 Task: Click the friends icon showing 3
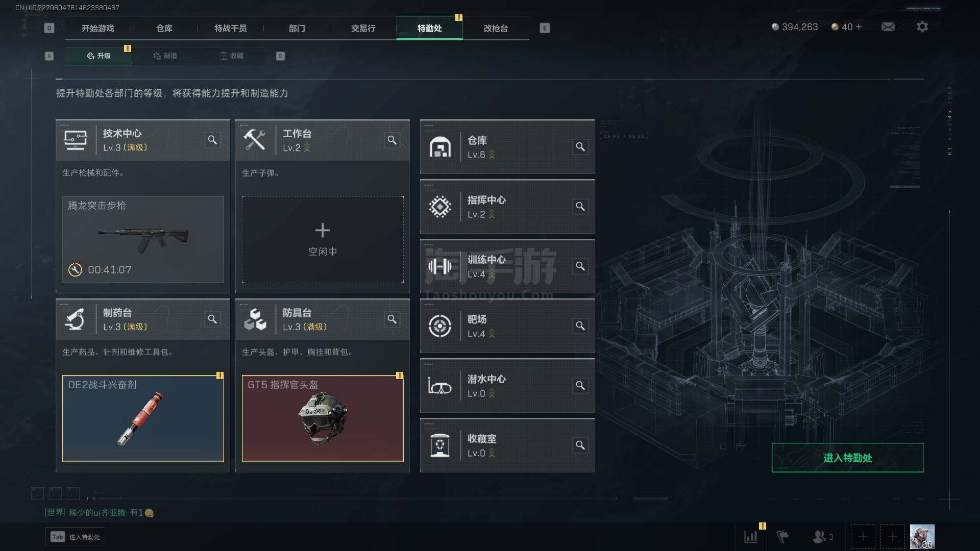click(x=822, y=537)
